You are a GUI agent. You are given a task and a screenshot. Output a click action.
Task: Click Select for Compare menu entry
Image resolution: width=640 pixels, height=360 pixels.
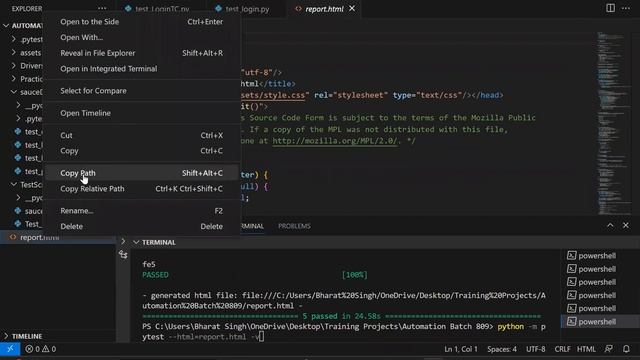click(x=142, y=91)
